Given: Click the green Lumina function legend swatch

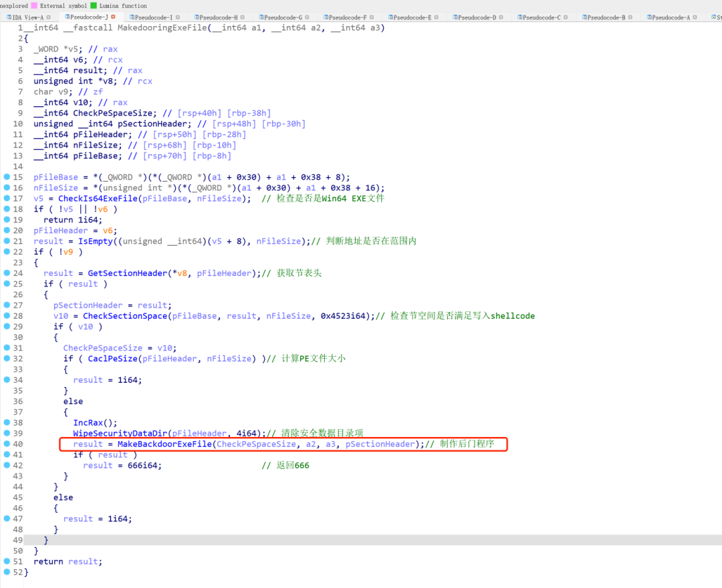Looking at the screenshot, I should click(x=94, y=5).
